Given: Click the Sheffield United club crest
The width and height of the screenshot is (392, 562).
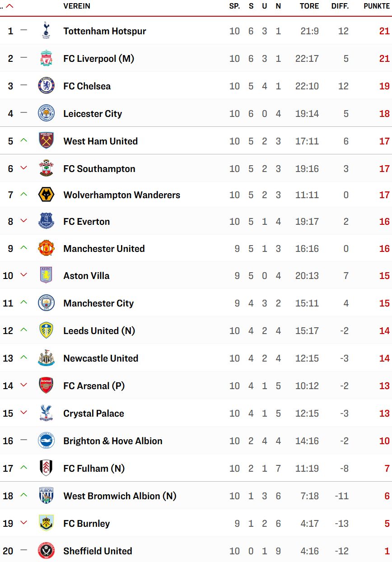Looking at the screenshot, I should pyautogui.click(x=46, y=551).
